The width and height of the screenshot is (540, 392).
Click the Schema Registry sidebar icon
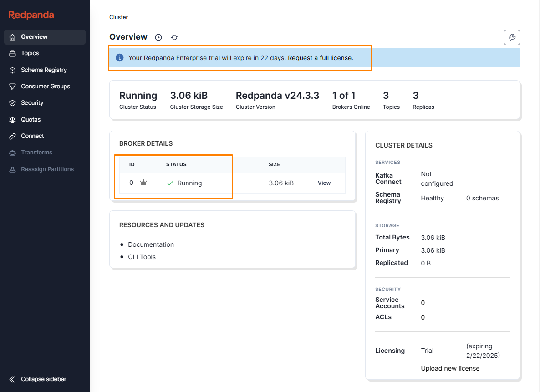coord(12,70)
